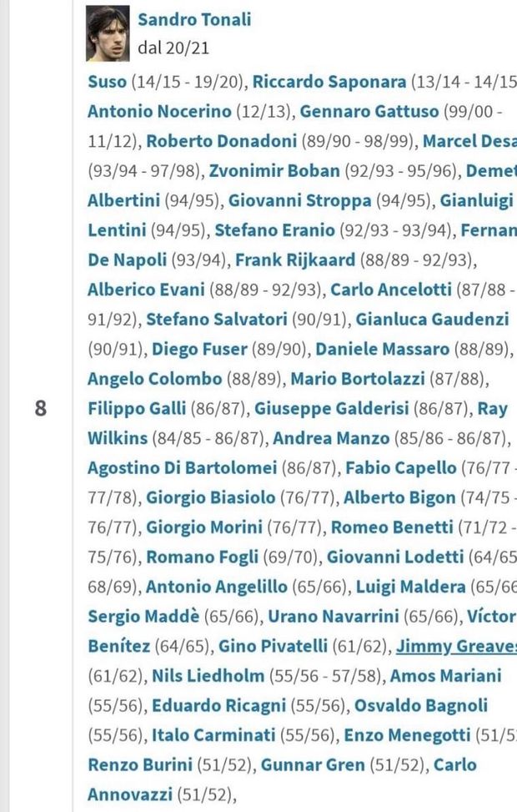This screenshot has height=812, width=517.
Task: Open Riccardo Saponara's page
Action: click(330, 82)
